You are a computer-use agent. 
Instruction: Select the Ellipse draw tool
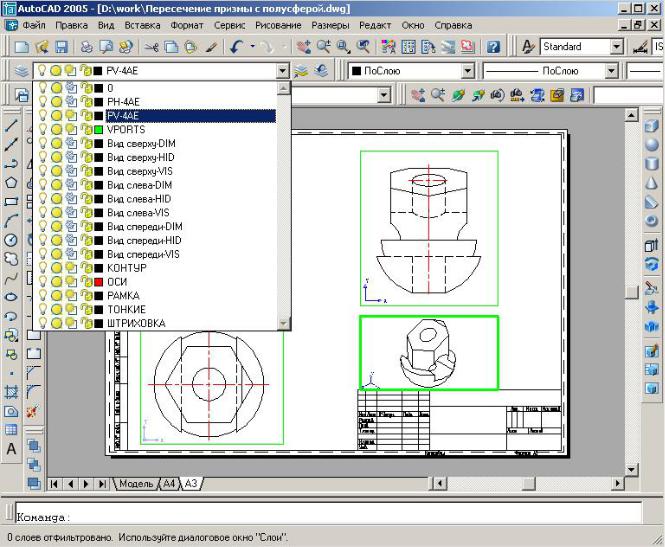coord(11,297)
